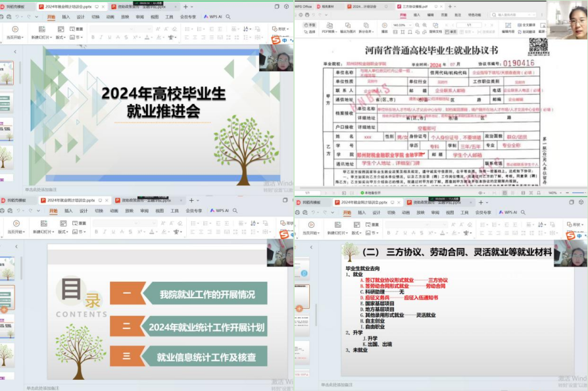New slide icon in the 目录 slide window
Viewport: 588px width, 391px height.
(44, 223)
